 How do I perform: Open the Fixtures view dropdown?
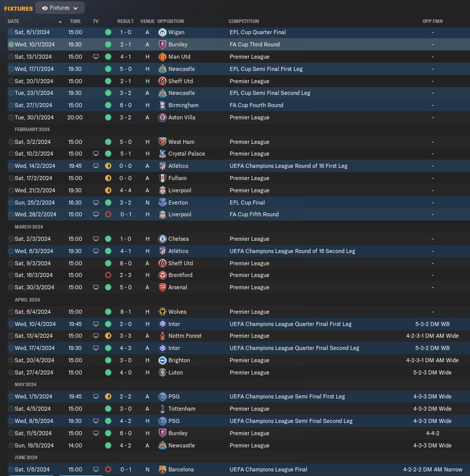pos(60,8)
